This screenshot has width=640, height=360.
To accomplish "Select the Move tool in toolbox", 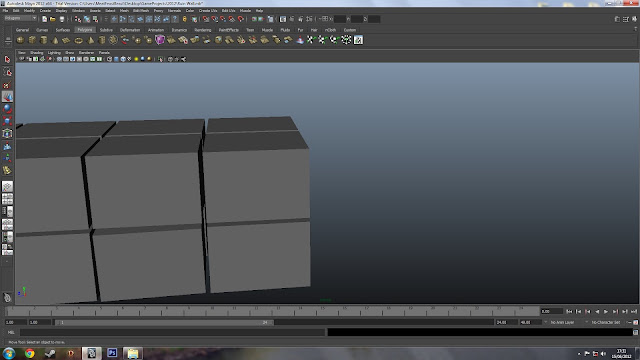I will (7, 97).
